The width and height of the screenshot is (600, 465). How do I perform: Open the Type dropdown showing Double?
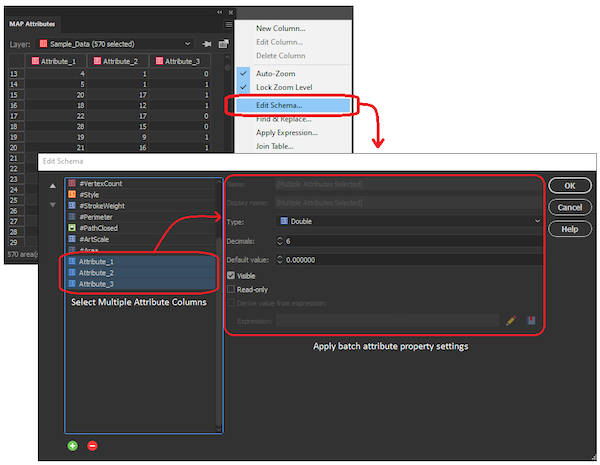409,221
